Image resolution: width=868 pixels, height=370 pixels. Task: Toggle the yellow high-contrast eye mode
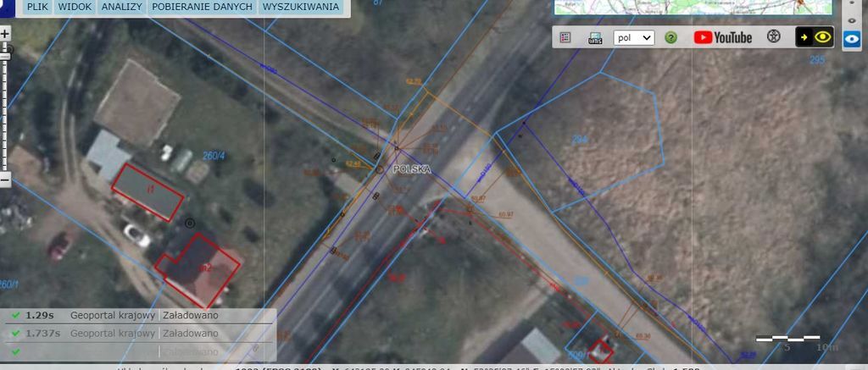(815, 37)
